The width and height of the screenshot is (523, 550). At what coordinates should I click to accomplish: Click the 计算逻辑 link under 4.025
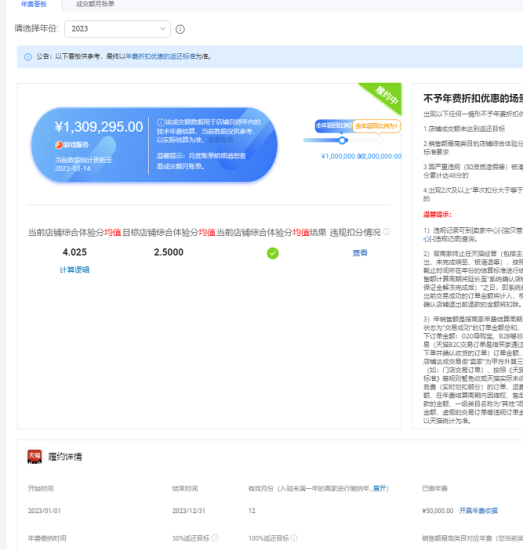pyautogui.click(x=74, y=270)
